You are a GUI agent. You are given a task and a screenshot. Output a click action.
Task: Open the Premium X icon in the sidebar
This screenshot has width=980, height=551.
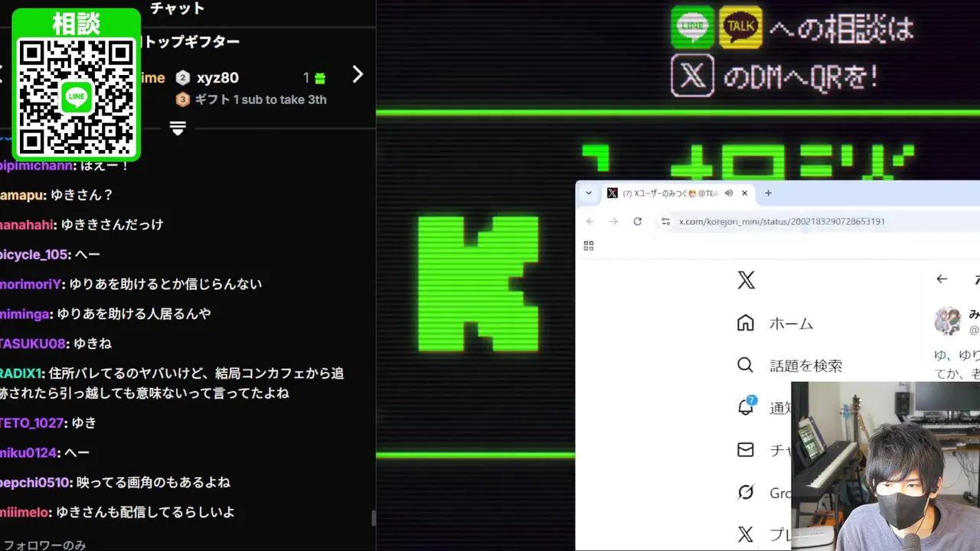point(746,534)
